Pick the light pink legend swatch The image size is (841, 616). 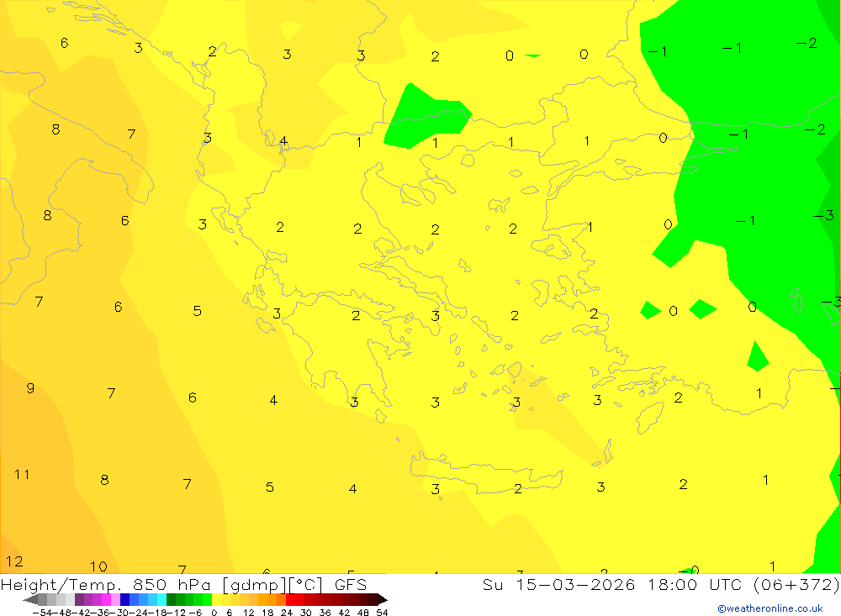115,599
